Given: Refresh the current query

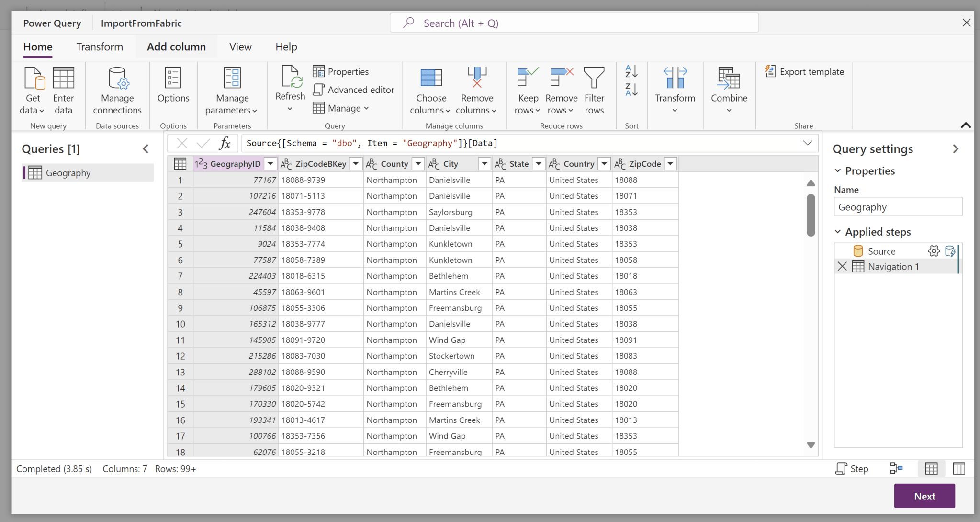Looking at the screenshot, I should [x=290, y=89].
